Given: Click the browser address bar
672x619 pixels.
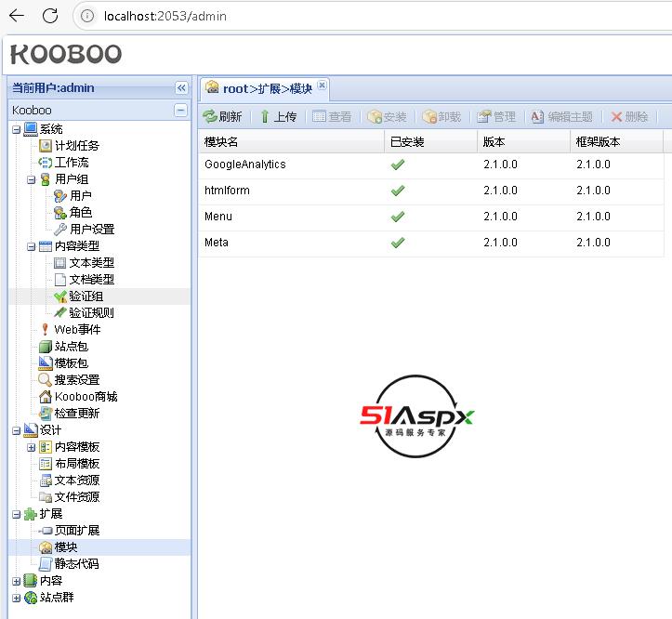Looking at the screenshot, I should coord(372,16).
